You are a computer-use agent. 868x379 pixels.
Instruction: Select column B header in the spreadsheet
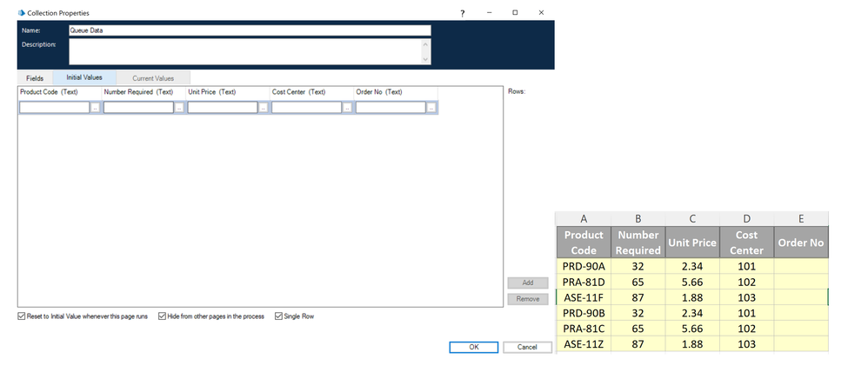pyautogui.click(x=638, y=218)
